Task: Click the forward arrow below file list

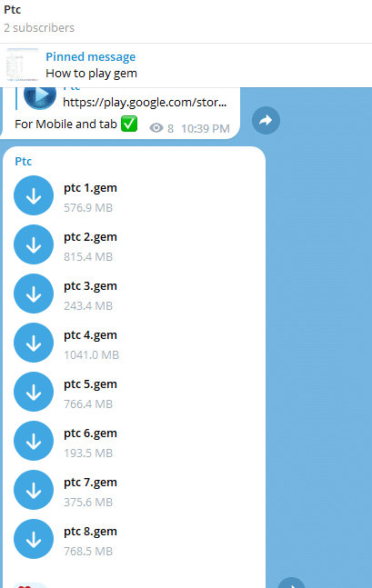Action: click(x=291, y=583)
